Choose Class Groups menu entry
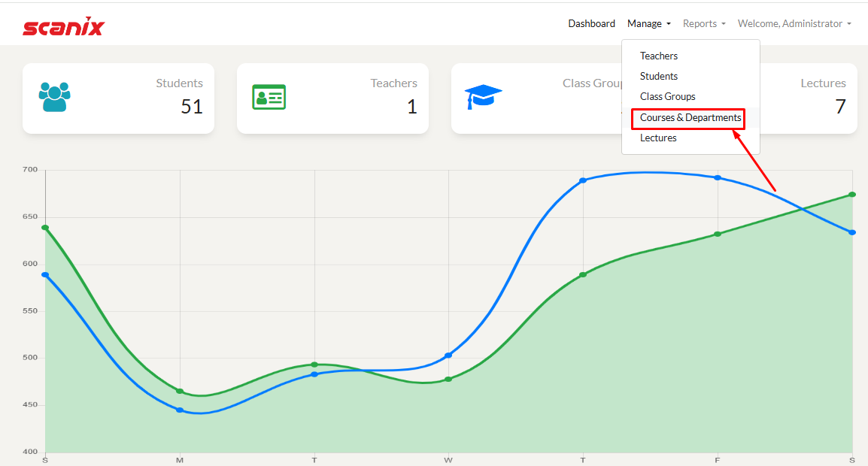The width and height of the screenshot is (868, 466). coord(668,96)
